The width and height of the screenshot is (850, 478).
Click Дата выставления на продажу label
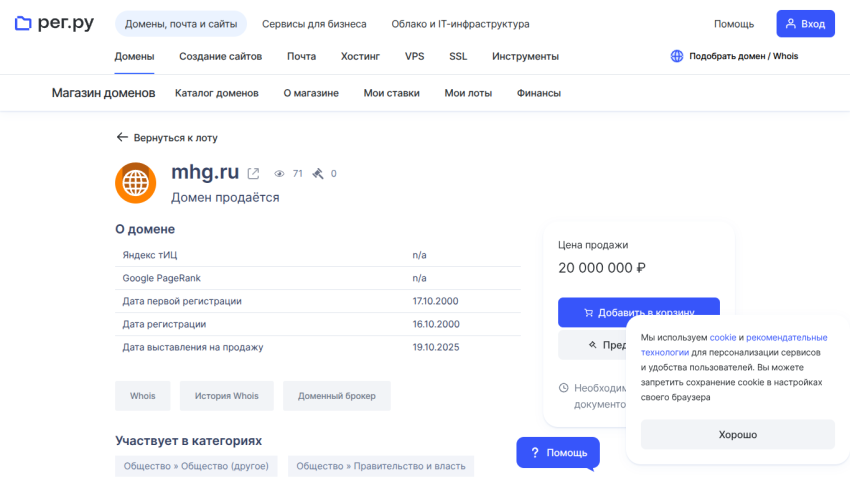coord(192,347)
